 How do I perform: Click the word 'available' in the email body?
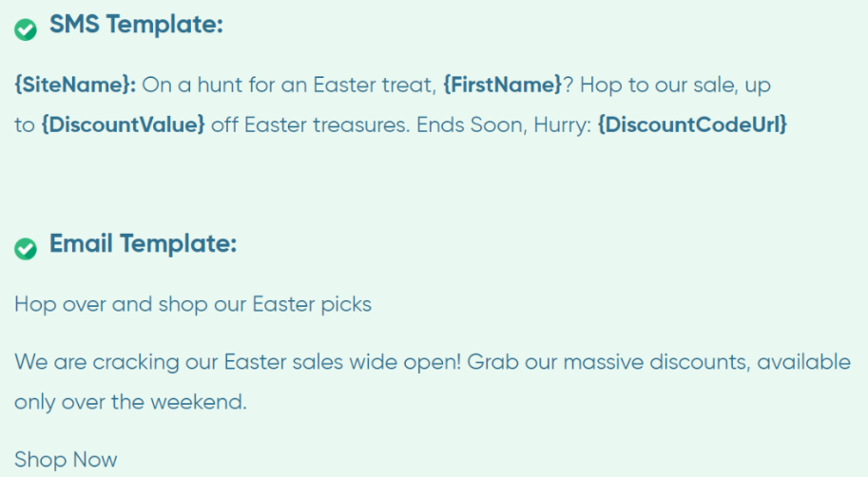click(803, 362)
